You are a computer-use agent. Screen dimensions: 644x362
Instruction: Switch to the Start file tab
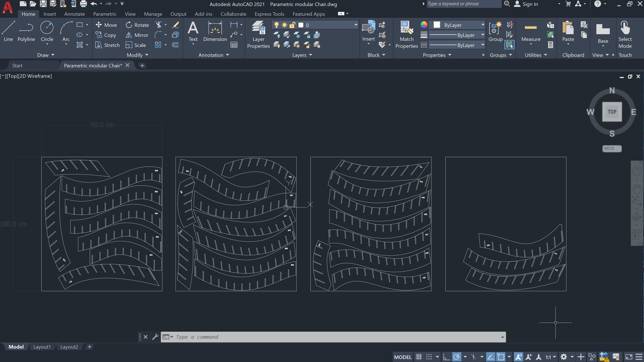(17, 66)
